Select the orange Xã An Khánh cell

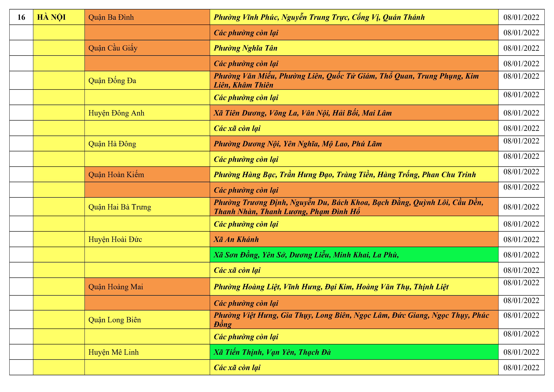[236, 239]
